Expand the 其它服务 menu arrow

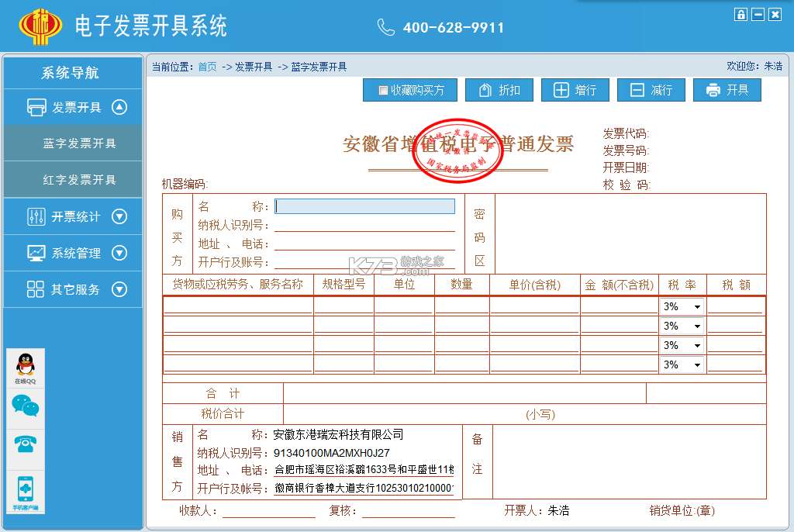119,289
